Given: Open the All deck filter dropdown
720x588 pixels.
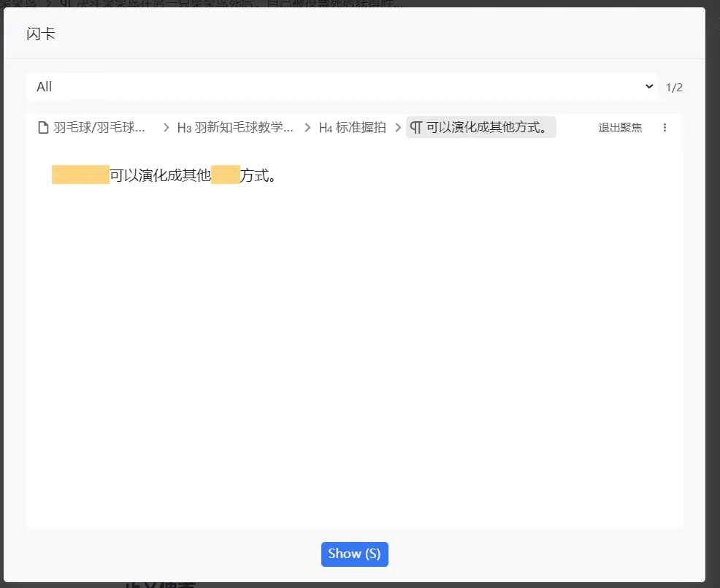Looking at the screenshot, I should 342,86.
